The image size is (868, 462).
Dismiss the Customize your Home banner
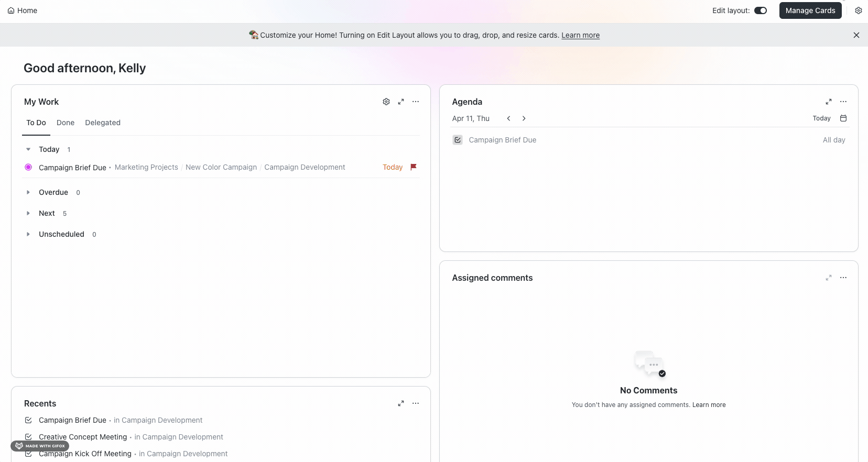856,35
